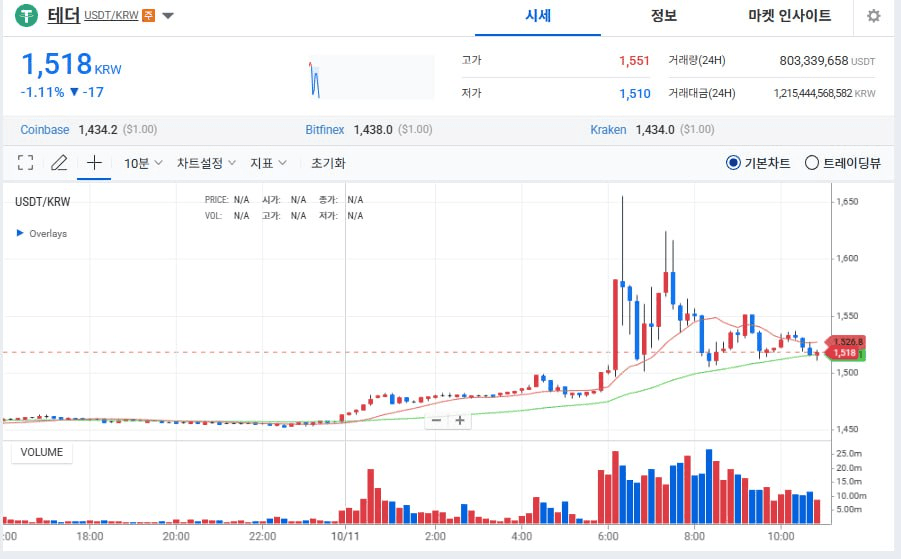Open the 마켓 인사이트 tab
The height and width of the screenshot is (559, 901).
click(789, 16)
